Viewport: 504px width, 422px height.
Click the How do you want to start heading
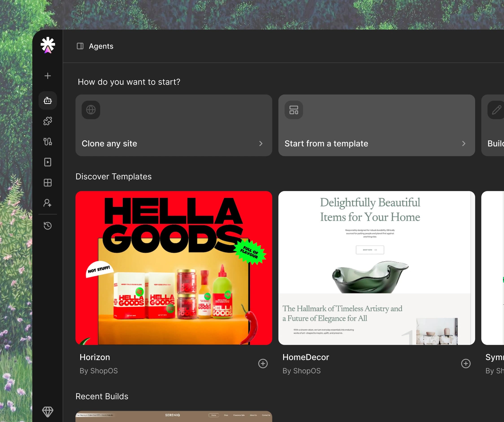pyautogui.click(x=129, y=82)
